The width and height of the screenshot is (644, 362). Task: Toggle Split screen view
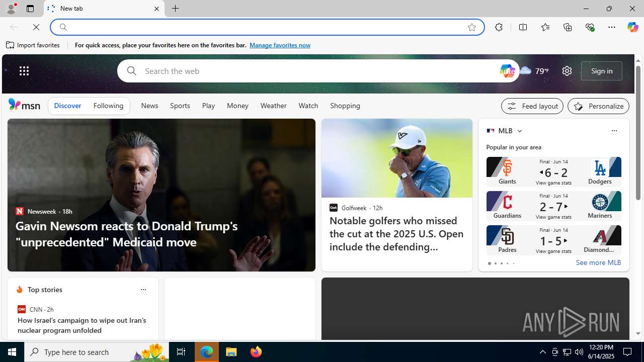(x=523, y=27)
